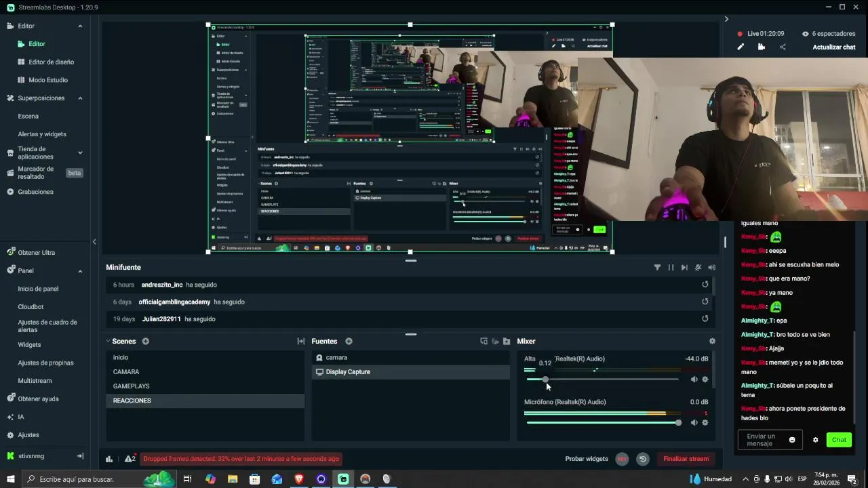Replay the officialgamblingacademy follow alert
The height and width of the screenshot is (488, 868).
(705, 302)
